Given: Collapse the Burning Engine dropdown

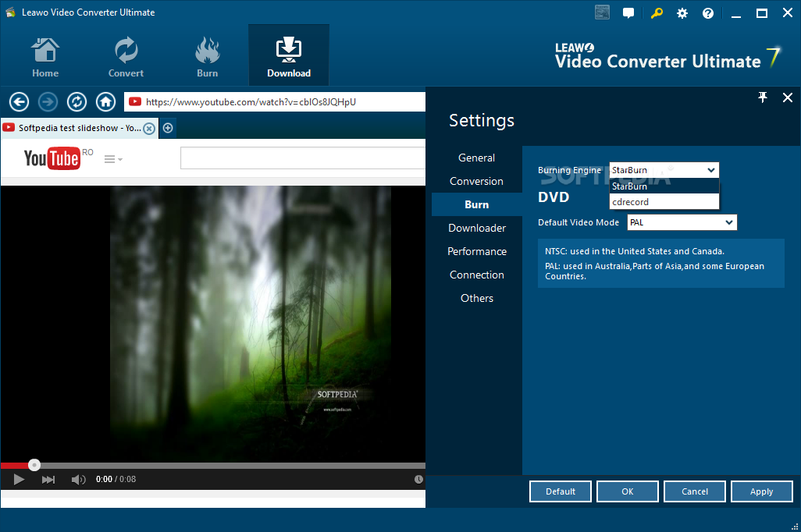Looking at the screenshot, I should (x=711, y=170).
